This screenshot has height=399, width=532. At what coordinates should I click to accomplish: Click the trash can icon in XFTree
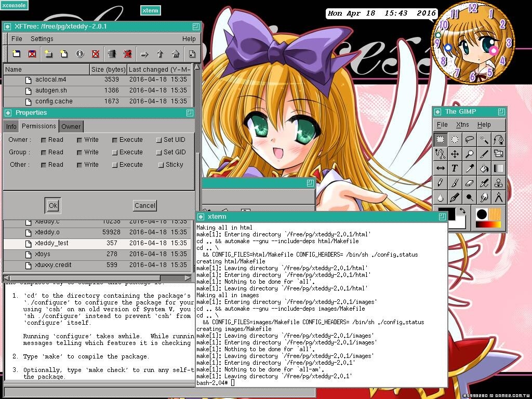(112, 54)
